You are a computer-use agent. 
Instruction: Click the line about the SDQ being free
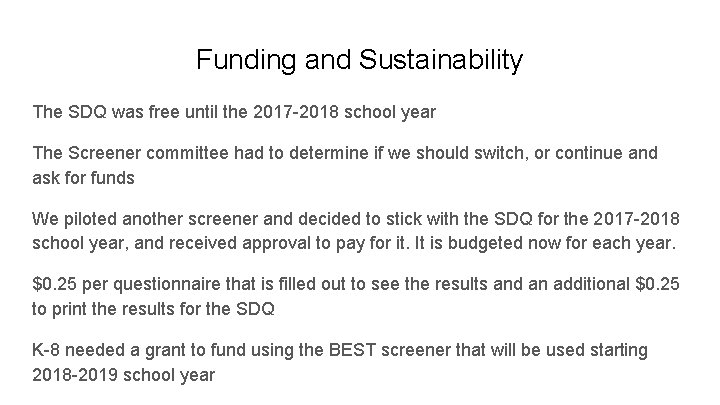click(x=234, y=112)
